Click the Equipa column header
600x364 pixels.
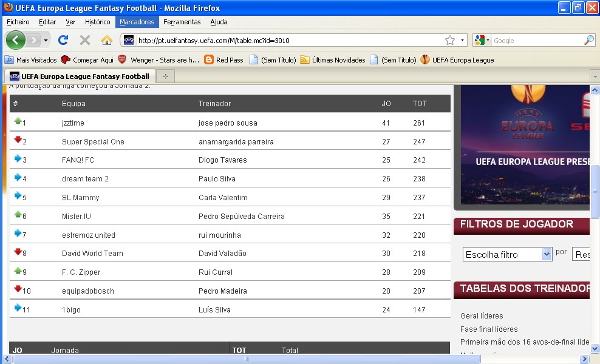pos(73,104)
